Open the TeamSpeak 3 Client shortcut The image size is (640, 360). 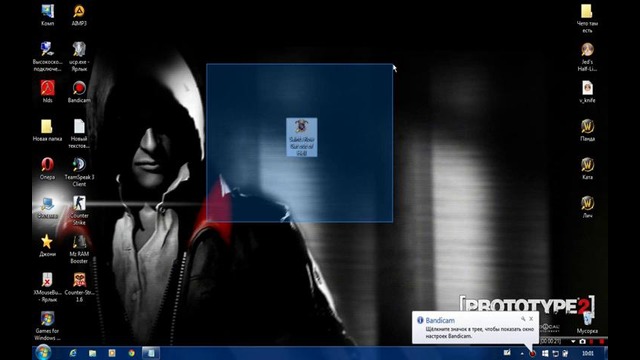79,172
